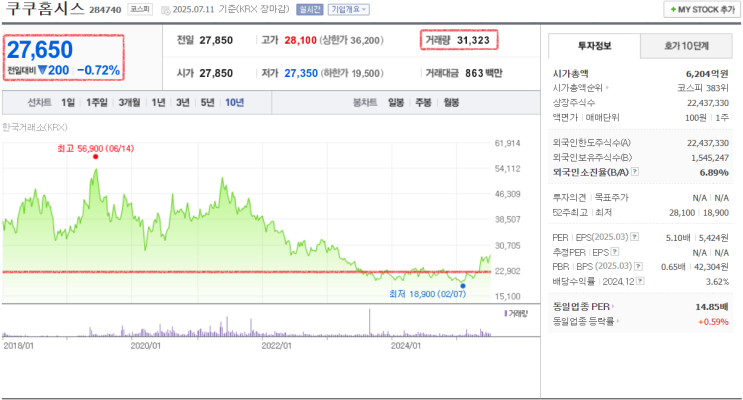Click help icon beside PER EPS(2025.03)
Screen dimensions: 743x400
(x=634, y=236)
